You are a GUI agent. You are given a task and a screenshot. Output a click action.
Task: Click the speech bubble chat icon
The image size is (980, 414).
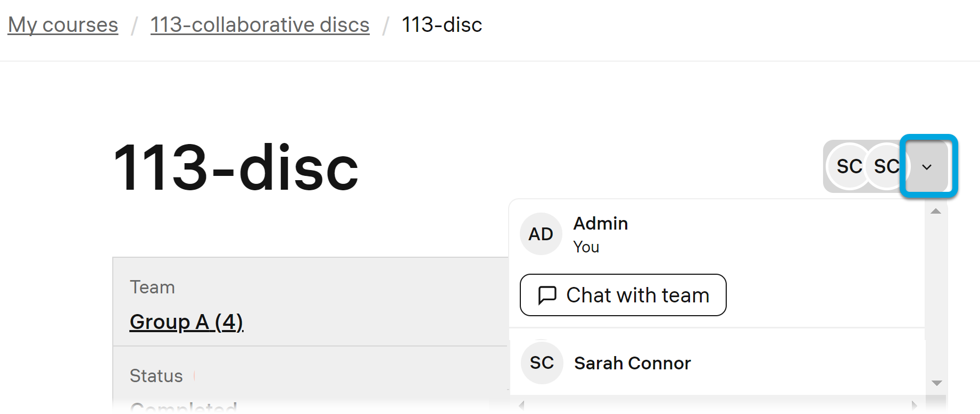pyautogui.click(x=547, y=295)
